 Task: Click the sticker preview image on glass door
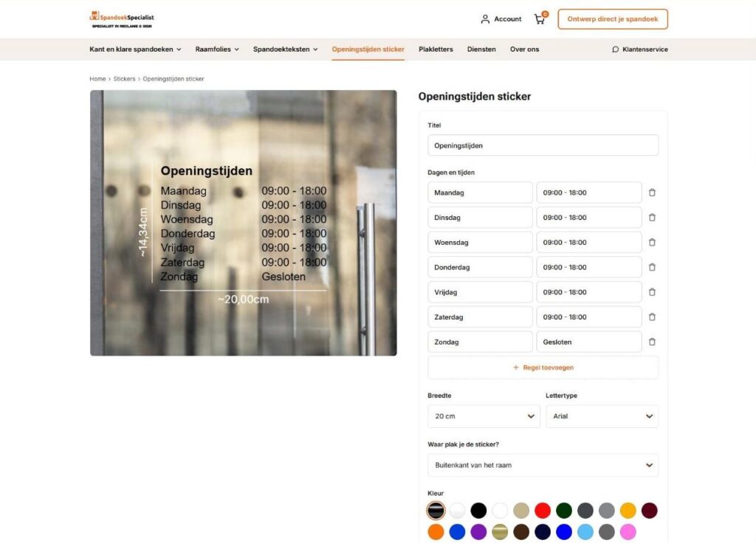tap(244, 223)
